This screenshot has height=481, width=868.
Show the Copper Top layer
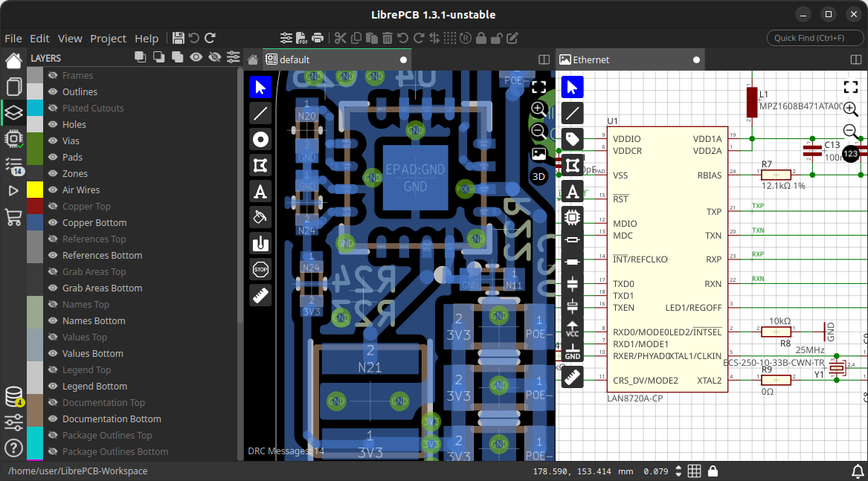tap(53, 207)
